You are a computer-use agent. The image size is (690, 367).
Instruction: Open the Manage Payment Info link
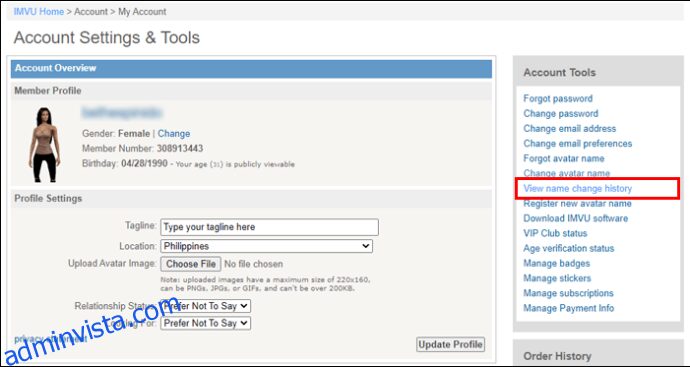(569, 308)
